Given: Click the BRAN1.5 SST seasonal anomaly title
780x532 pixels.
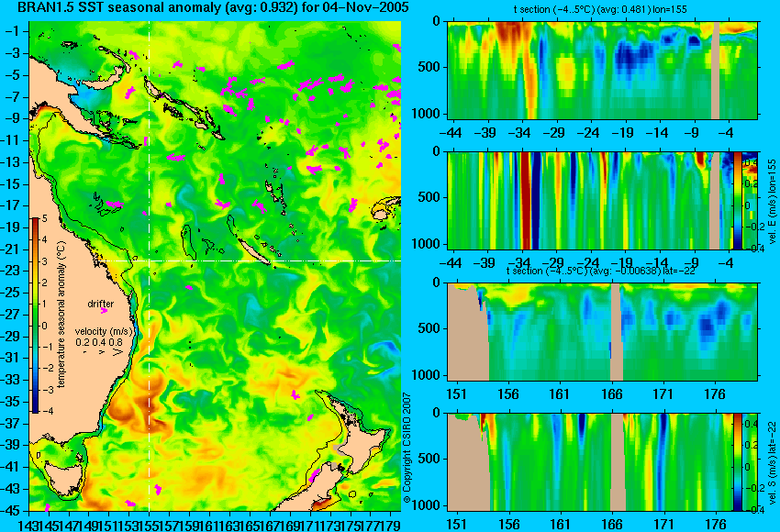Looking at the screenshot, I should (213, 7).
